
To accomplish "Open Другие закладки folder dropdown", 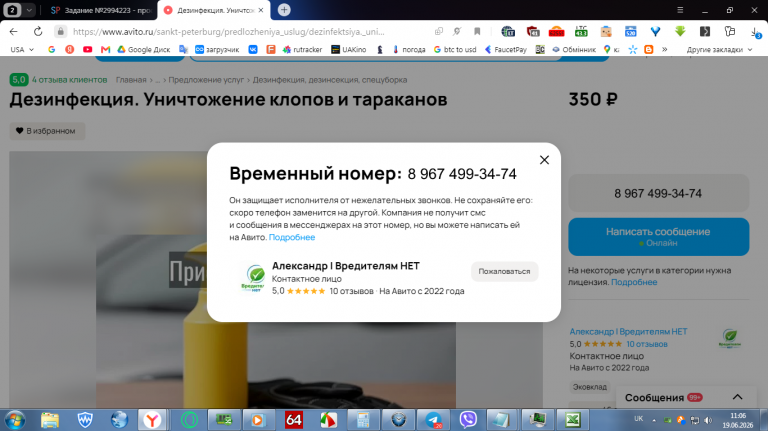I will click(x=719, y=49).
